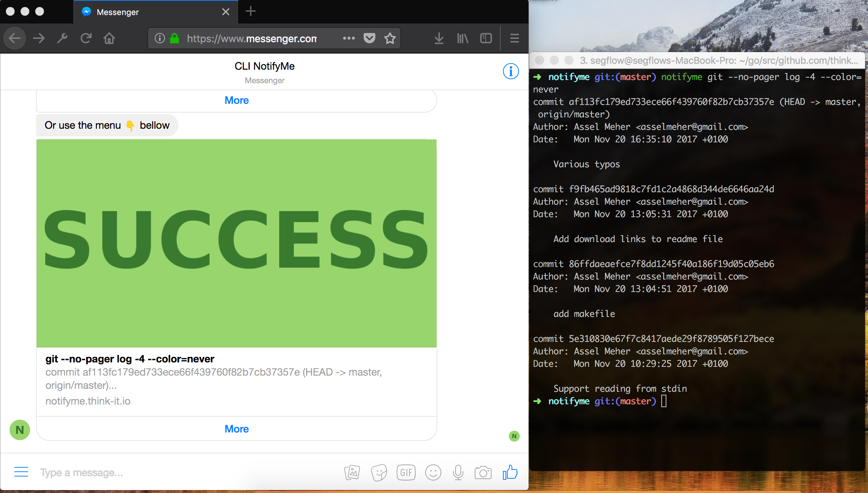868x493 pixels.
Task: Open the bot persistent menu
Action: point(21,472)
